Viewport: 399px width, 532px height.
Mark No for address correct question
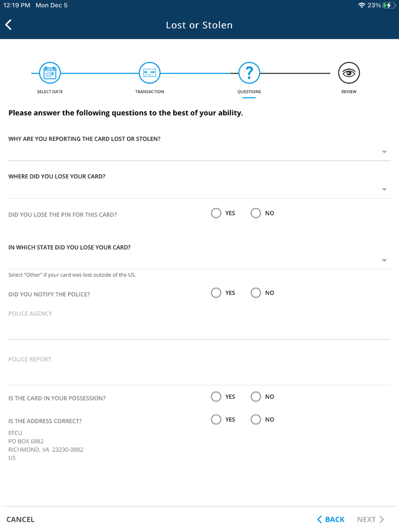[256, 420]
